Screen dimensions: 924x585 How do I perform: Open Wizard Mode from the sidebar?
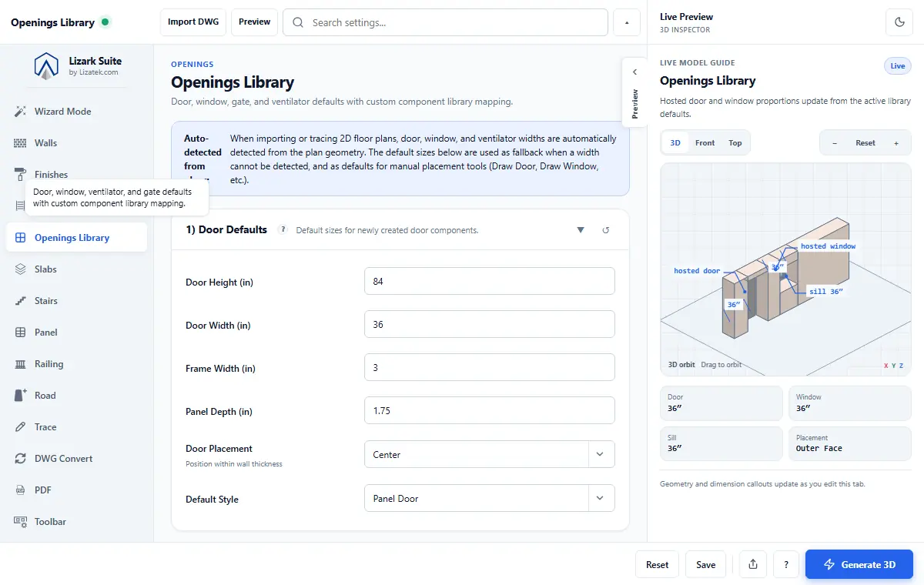[x=76, y=112]
